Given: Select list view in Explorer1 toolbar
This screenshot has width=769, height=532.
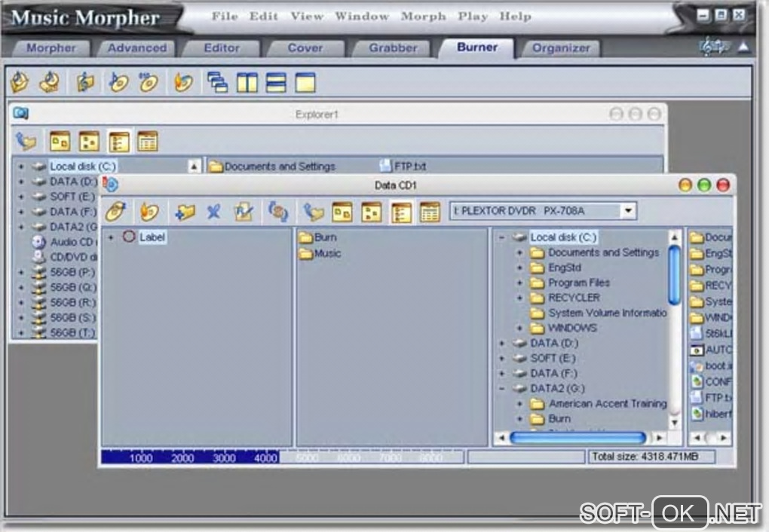Looking at the screenshot, I should (118, 142).
